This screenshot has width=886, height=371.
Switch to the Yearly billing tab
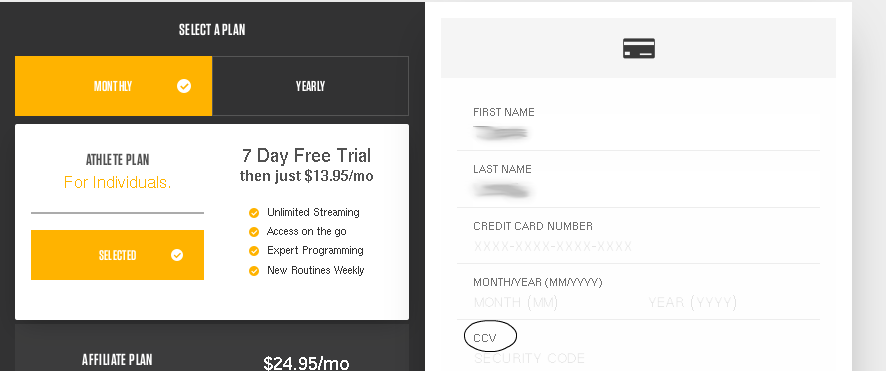point(310,86)
